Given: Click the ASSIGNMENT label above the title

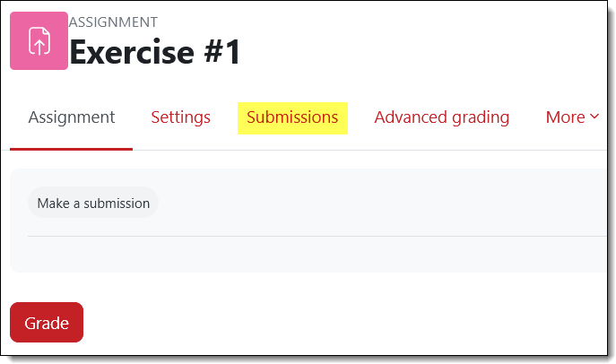Looking at the screenshot, I should (113, 22).
